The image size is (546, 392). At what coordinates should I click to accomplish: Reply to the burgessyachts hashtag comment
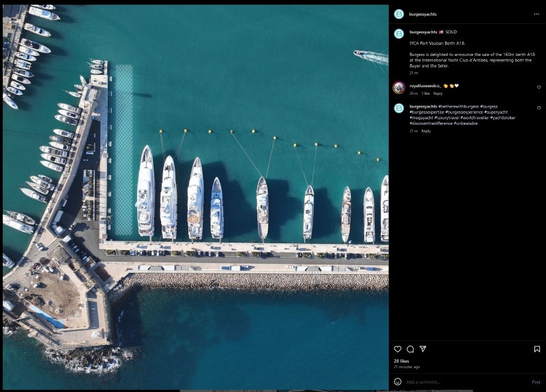pos(426,131)
